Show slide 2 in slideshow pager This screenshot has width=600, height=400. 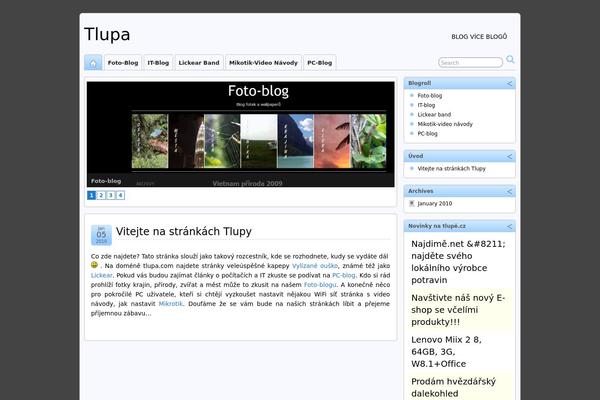coord(101,195)
